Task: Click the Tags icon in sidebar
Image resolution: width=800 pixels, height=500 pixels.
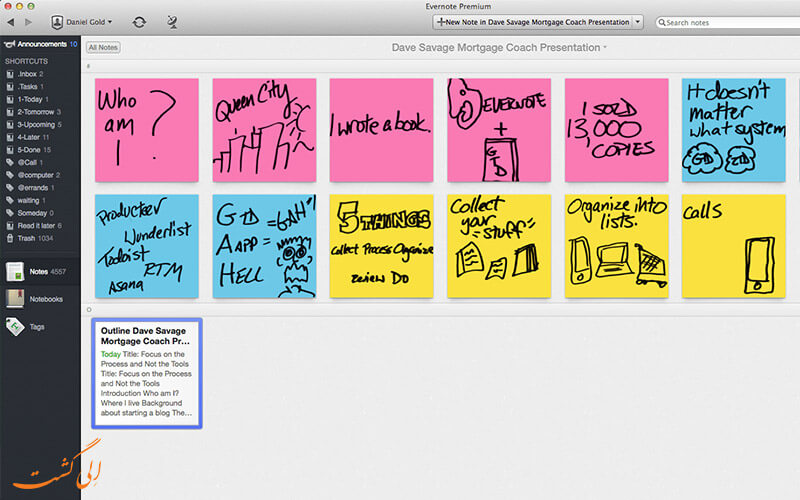Action: 15,327
